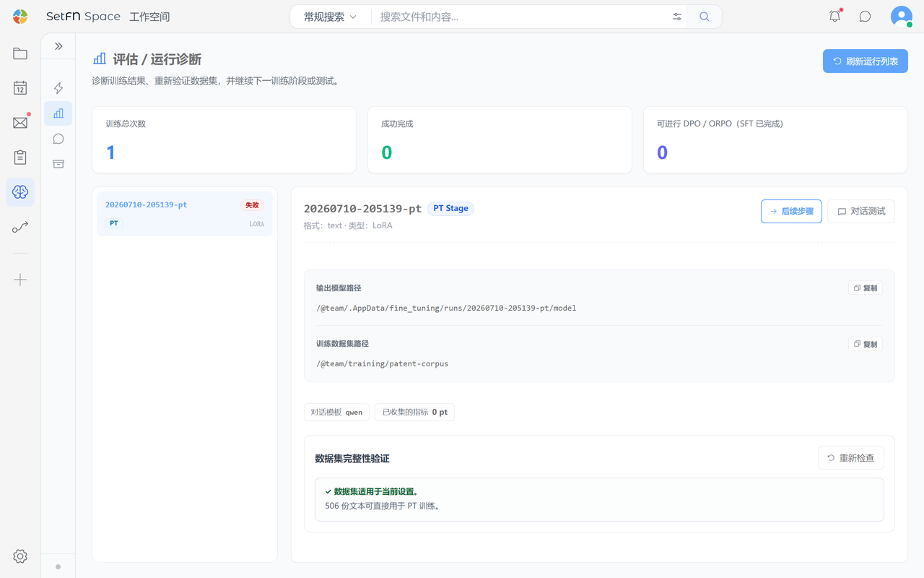Click the 成功完成 stat card
924x578 pixels.
(500, 140)
